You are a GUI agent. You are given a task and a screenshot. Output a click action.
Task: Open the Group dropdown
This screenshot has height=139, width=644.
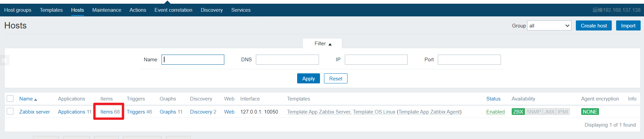coord(549,26)
